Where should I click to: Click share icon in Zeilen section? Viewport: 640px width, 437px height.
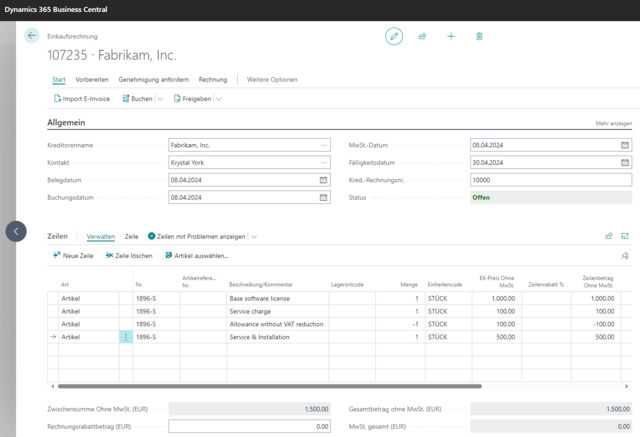(x=609, y=236)
